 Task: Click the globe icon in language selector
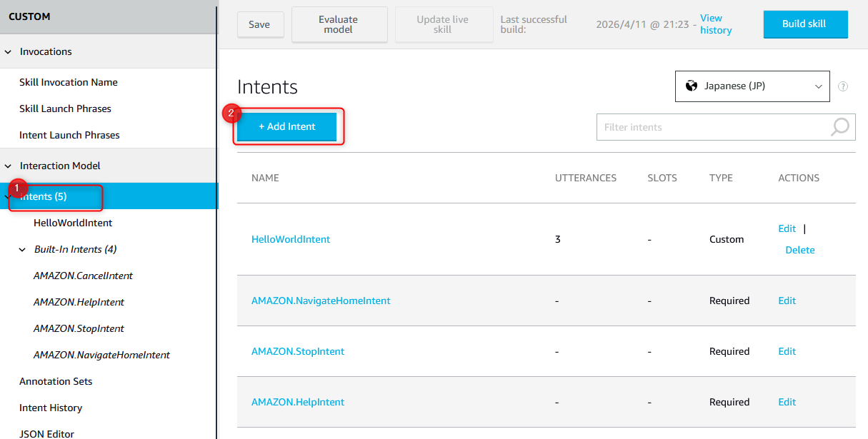[x=691, y=86]
